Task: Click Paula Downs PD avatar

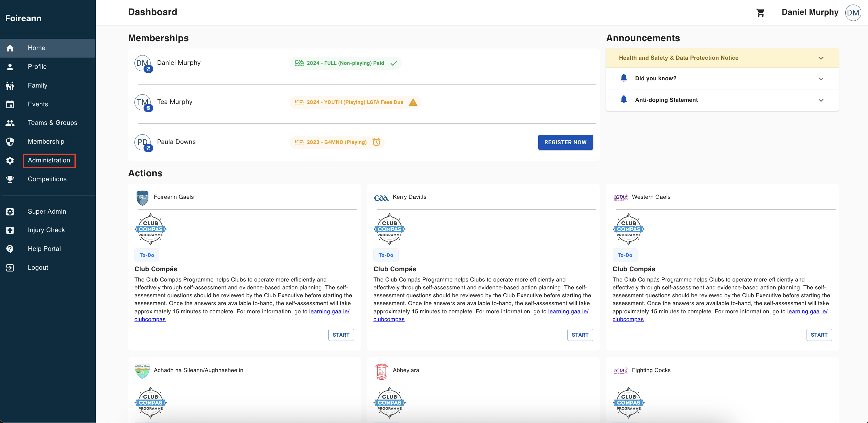Action: (143, 142)
